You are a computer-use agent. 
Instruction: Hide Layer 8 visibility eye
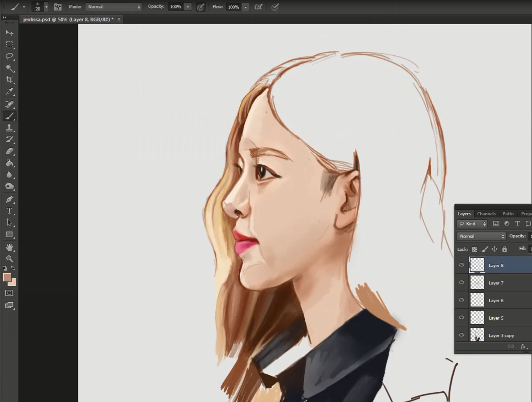462,265
